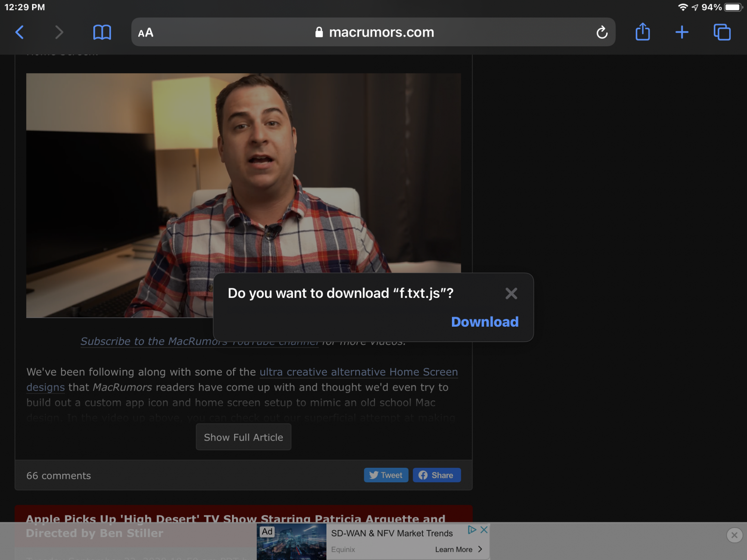This screenshot has height=560, width=747.
Task: Open the 66 comments link
Action: (x=59, y=476)
